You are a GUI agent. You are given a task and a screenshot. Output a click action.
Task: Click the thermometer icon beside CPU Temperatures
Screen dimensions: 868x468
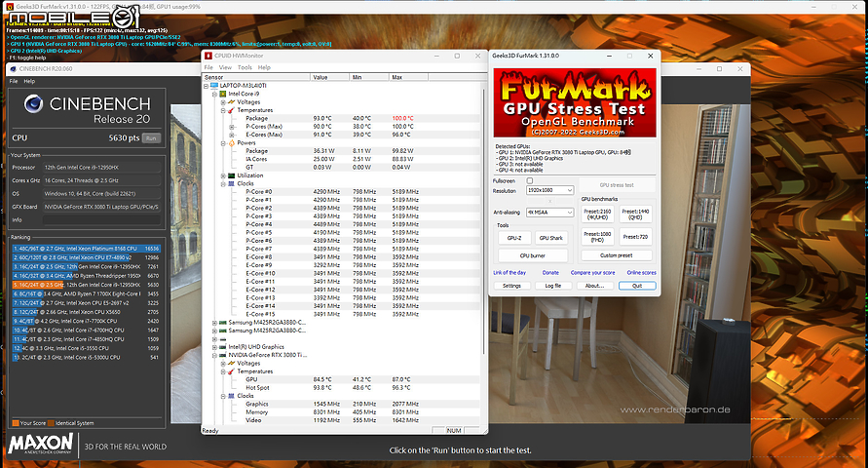click(x=232, y=110)
